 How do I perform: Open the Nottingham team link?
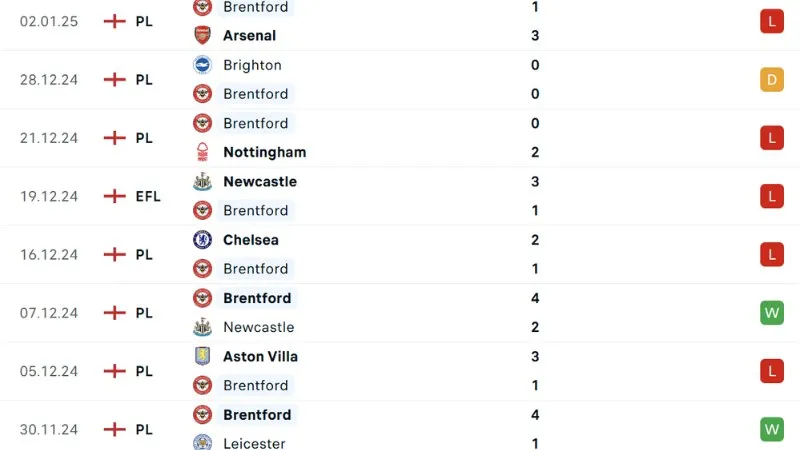pyautogui.click(x=265, y=152)
